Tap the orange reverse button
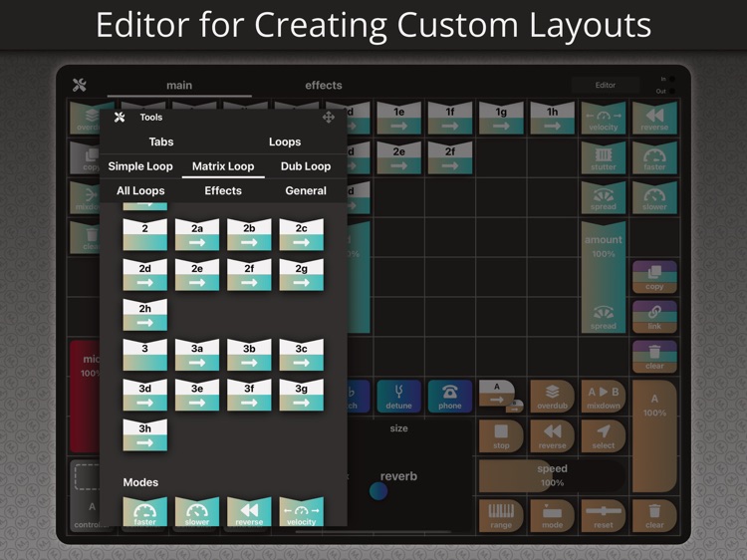The height and width of the screenshot is (560, 747). (x=552, y=436)
